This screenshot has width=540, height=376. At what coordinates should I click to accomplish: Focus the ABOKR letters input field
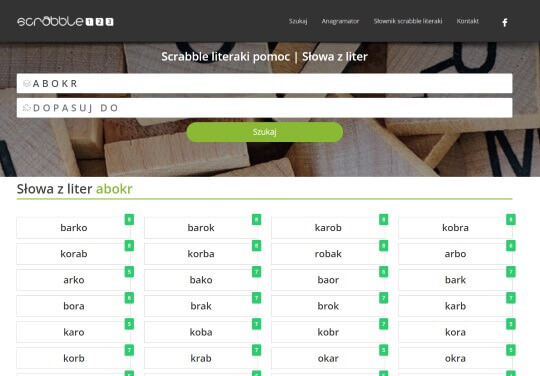[264, 83]
